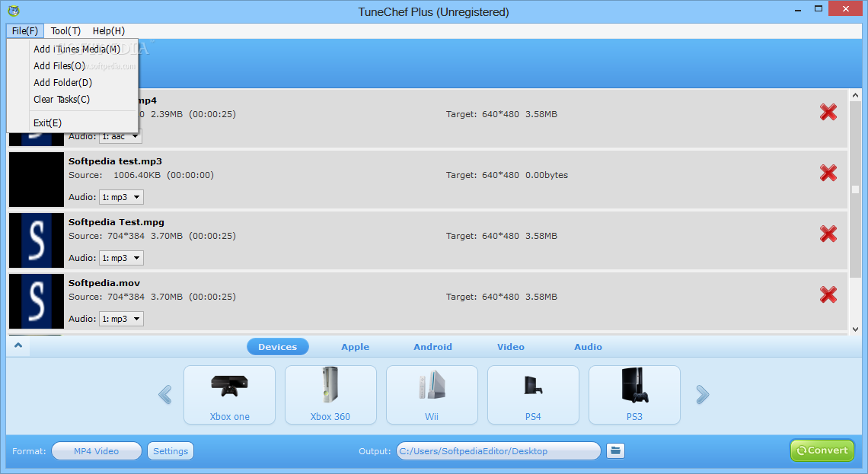868x474 pixels.
Task: Open the File(F) menu
Action: (25, 31)
